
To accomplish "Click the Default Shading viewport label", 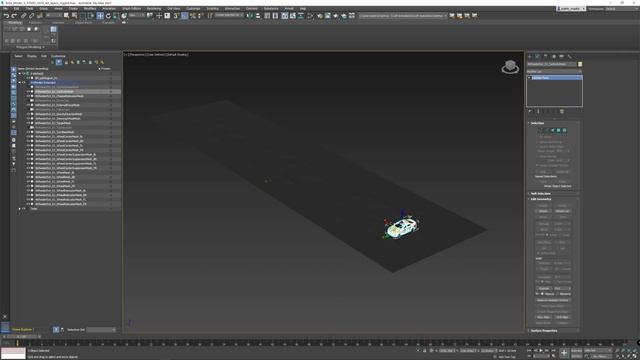I will pyautogui.click(x=177, y=54).
